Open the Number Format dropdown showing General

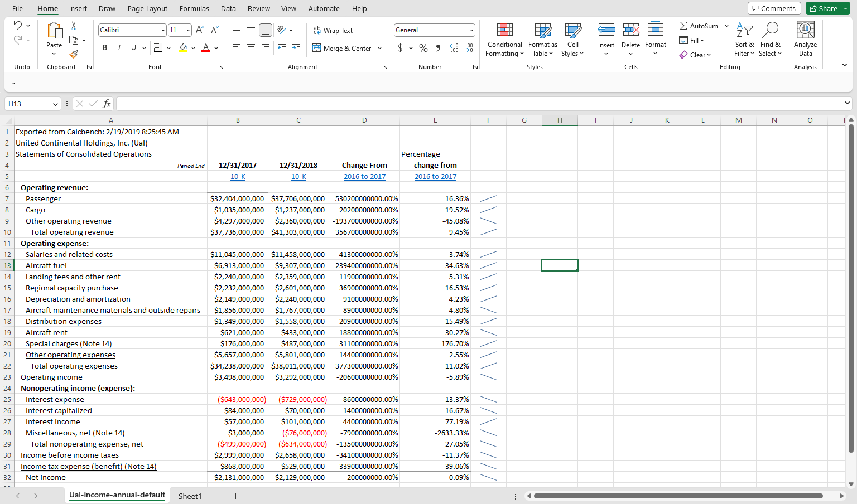435,29
